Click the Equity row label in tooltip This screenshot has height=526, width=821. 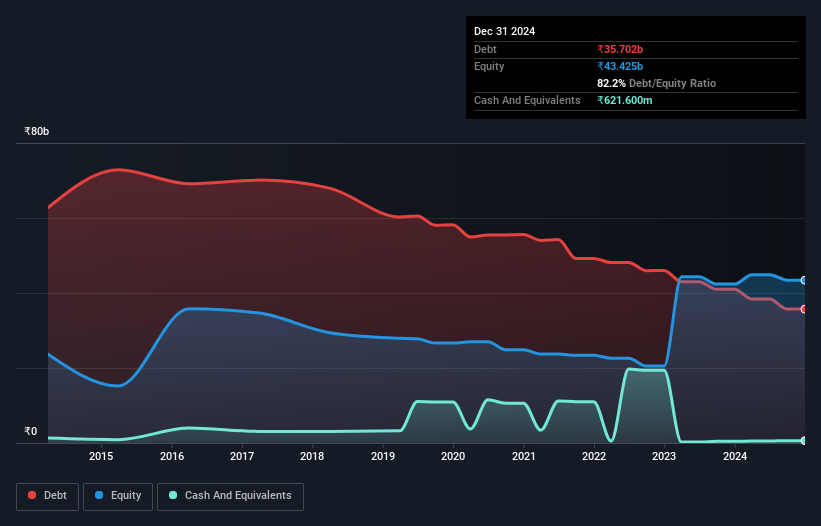(489, 66)
